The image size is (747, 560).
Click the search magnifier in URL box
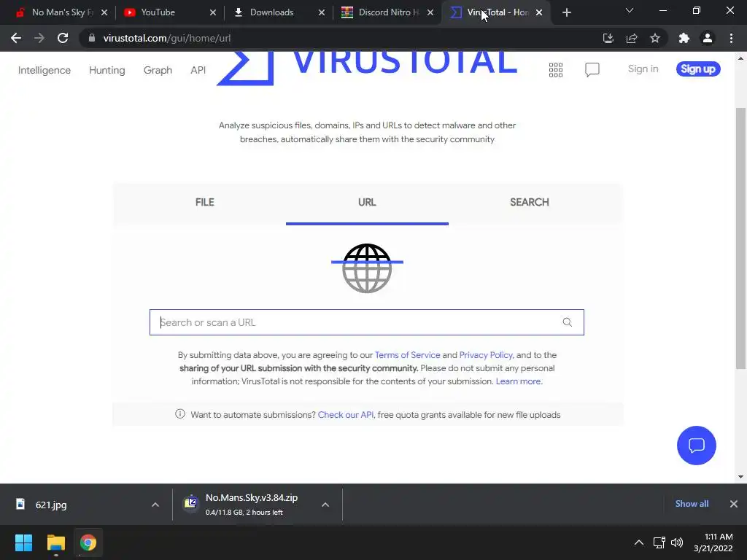tap(567, 322)
